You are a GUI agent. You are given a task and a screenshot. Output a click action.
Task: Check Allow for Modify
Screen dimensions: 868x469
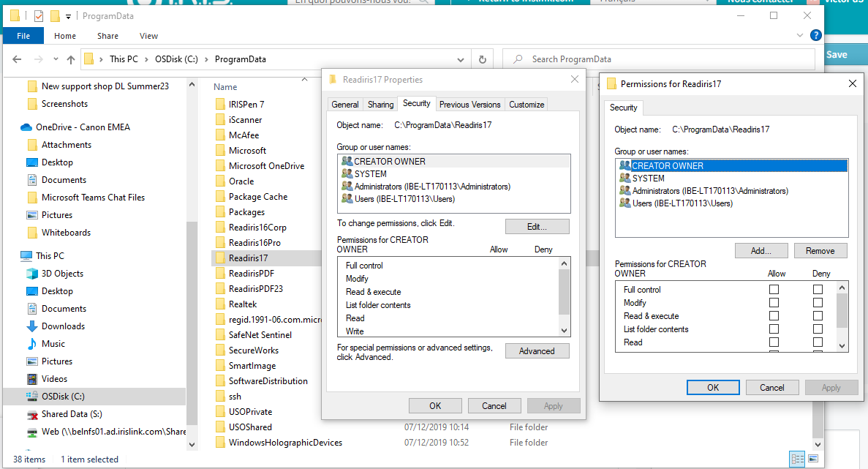(x=774, y=303)
